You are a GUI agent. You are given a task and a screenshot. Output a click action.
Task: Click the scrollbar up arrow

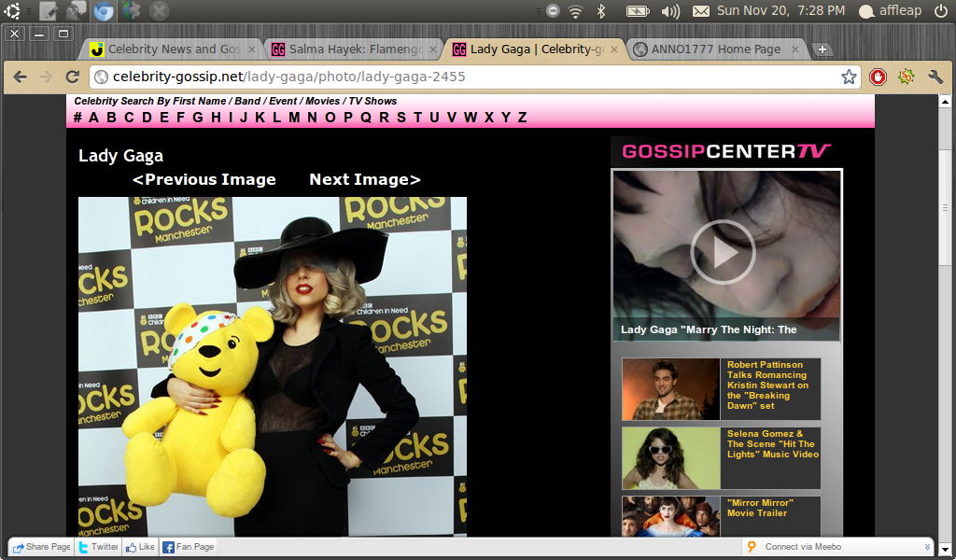tap(945, 101)
